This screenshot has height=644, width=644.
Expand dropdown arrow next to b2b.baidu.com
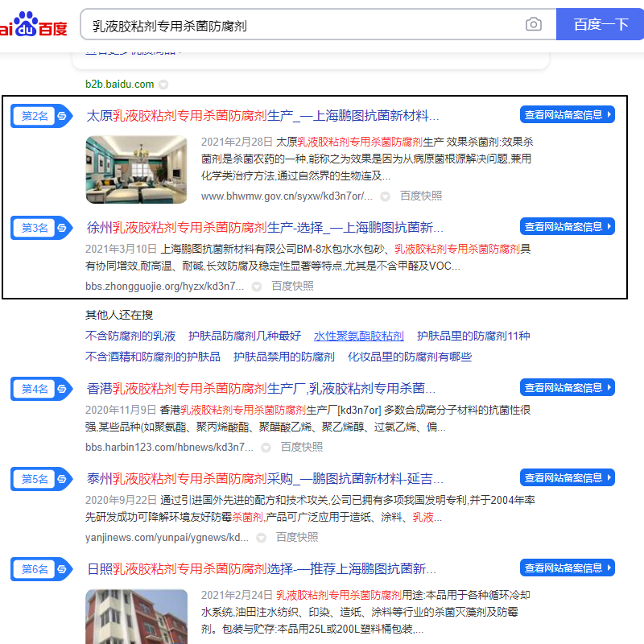(163, 85)
